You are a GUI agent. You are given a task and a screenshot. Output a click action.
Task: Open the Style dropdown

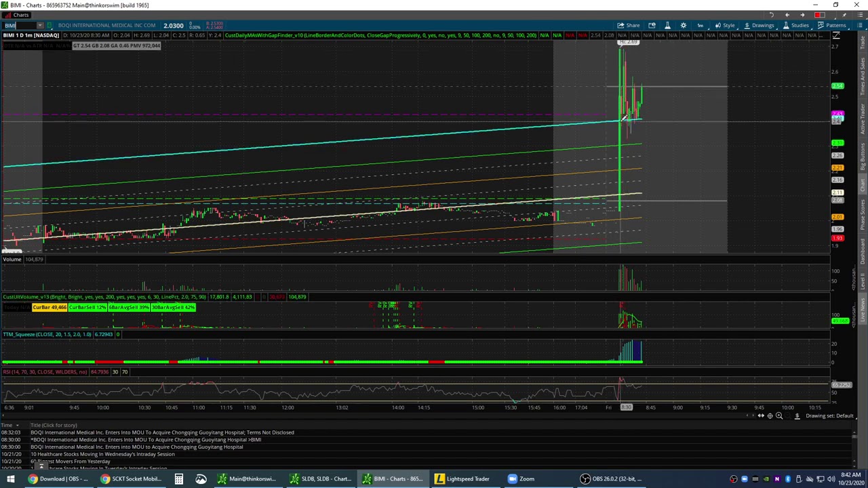[725, 26]
